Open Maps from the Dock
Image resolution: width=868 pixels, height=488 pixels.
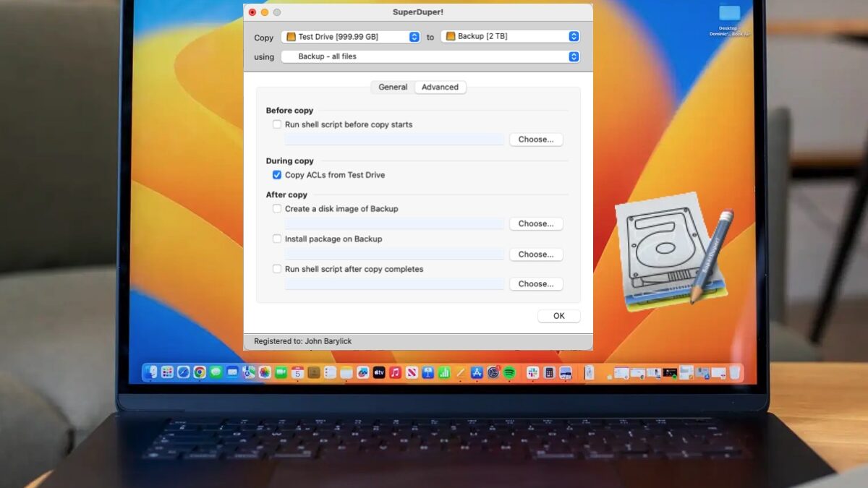(248, 372)
